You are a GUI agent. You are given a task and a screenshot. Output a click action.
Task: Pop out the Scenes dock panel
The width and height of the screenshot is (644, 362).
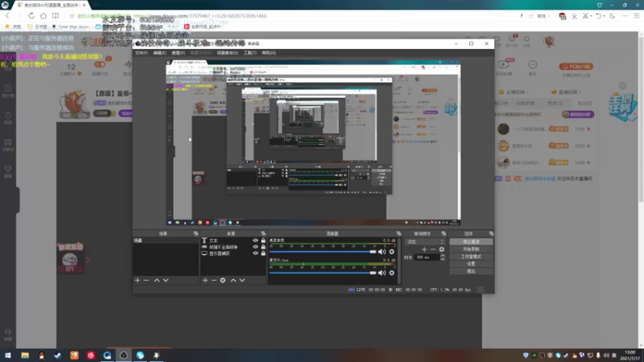pyautogui.click(x=196, y=233)
